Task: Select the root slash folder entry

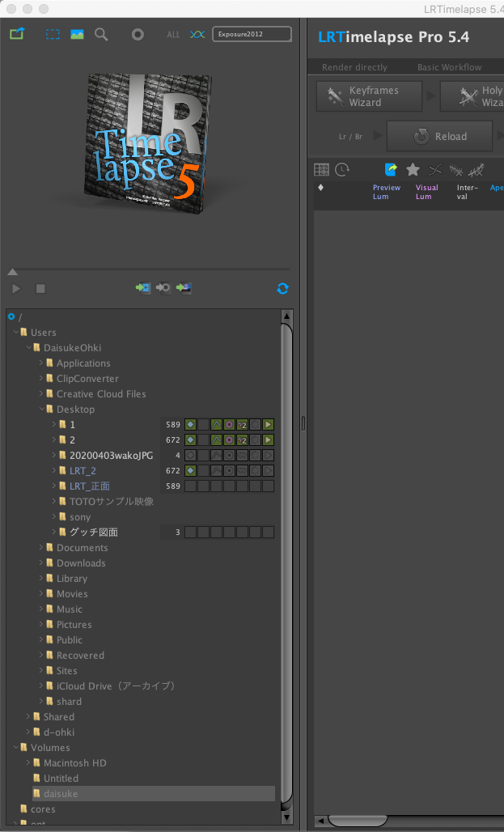Action: [20, 317]
